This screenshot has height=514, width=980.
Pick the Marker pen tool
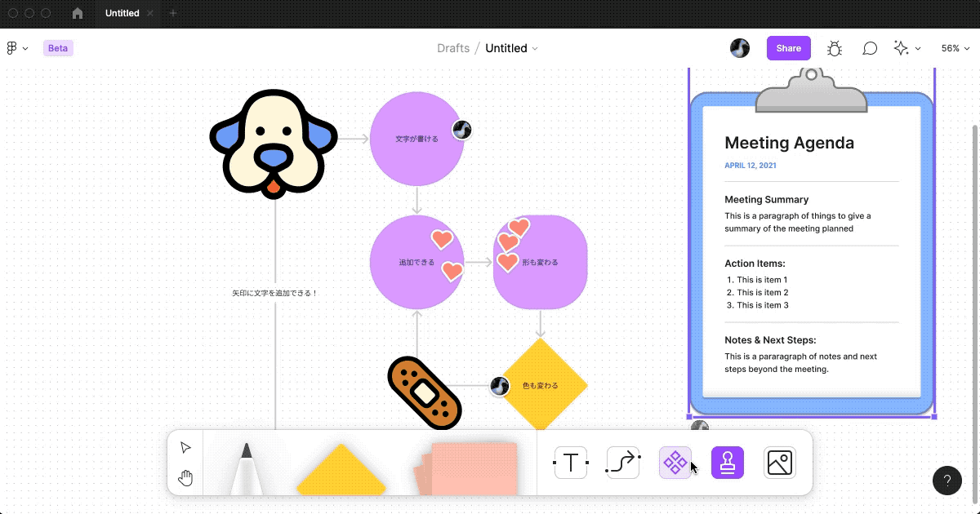246,467
